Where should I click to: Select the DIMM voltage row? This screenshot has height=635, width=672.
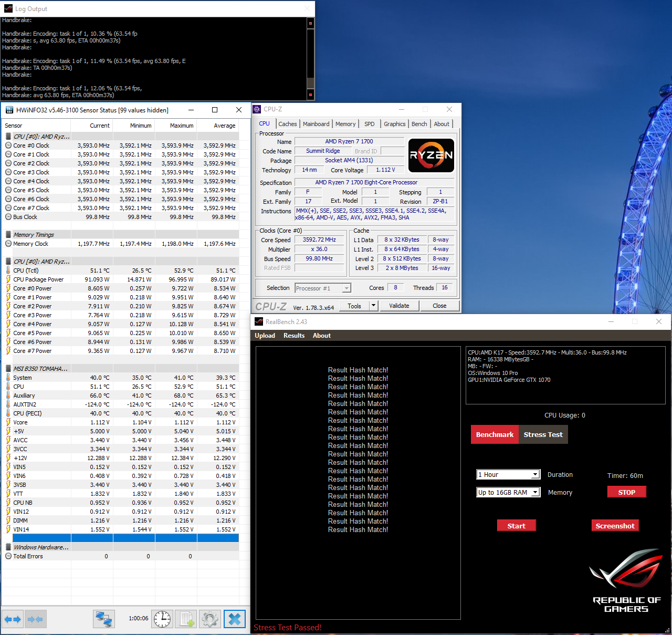[121, 521]
